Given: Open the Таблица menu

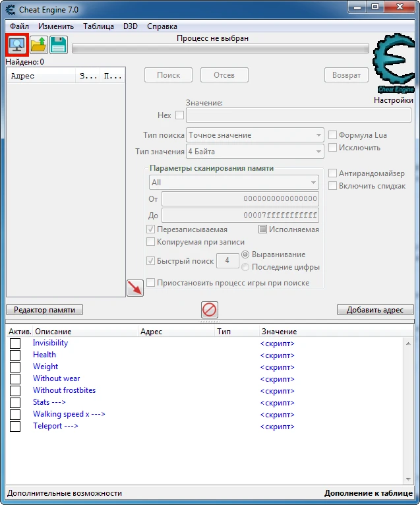Looking at the screenshot, I should (98, 26).
